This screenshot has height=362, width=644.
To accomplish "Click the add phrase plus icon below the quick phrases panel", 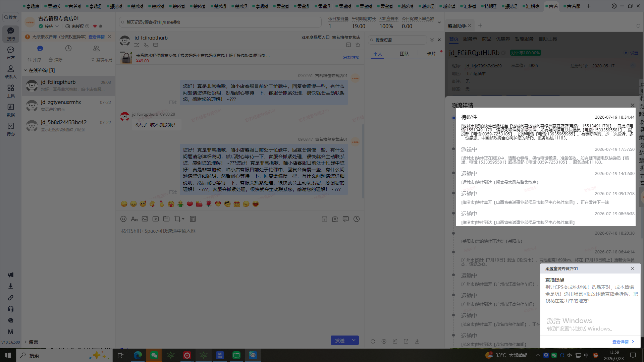I will click(384, 341).
